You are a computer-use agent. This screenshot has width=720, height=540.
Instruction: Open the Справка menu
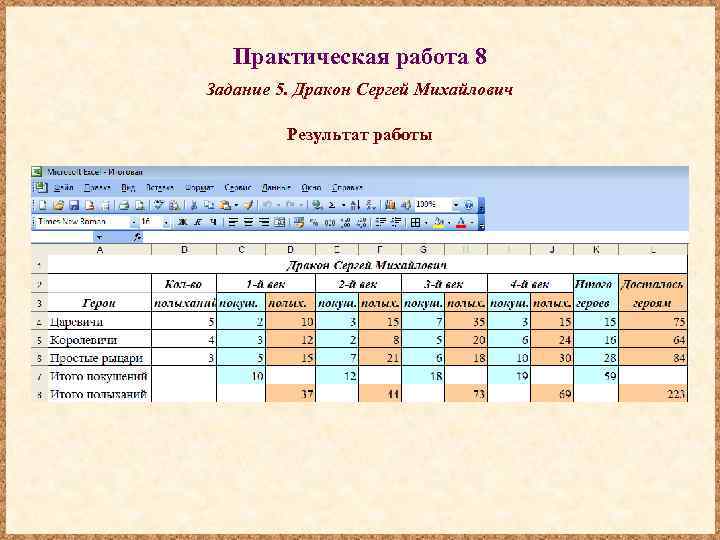347,188
